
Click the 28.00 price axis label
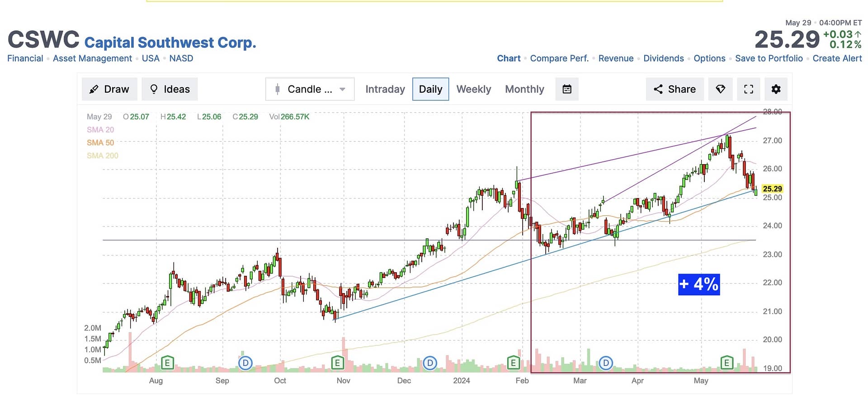772,112
